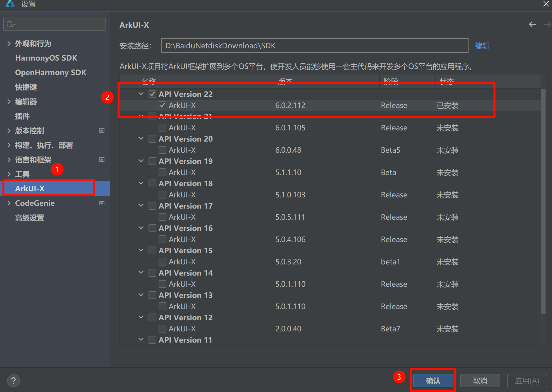Click the 安装路径 text field
This screenshot has width=552, height=392.
point(314,46)
